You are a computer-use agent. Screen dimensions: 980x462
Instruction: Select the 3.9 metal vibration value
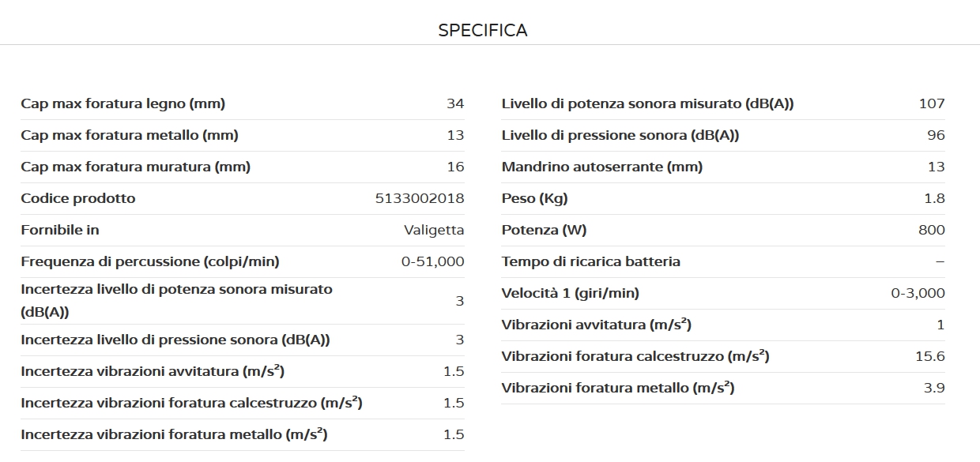click(x=934, y=388)
